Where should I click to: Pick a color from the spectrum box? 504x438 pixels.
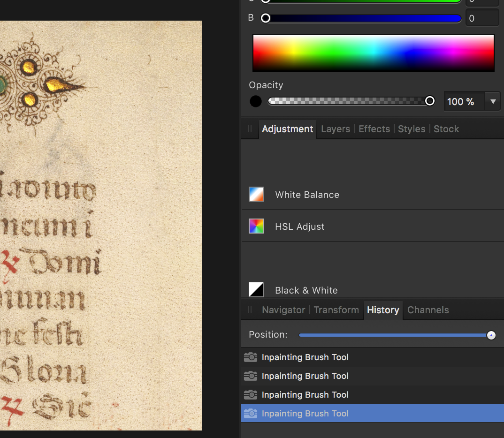(x=374, y=53)
